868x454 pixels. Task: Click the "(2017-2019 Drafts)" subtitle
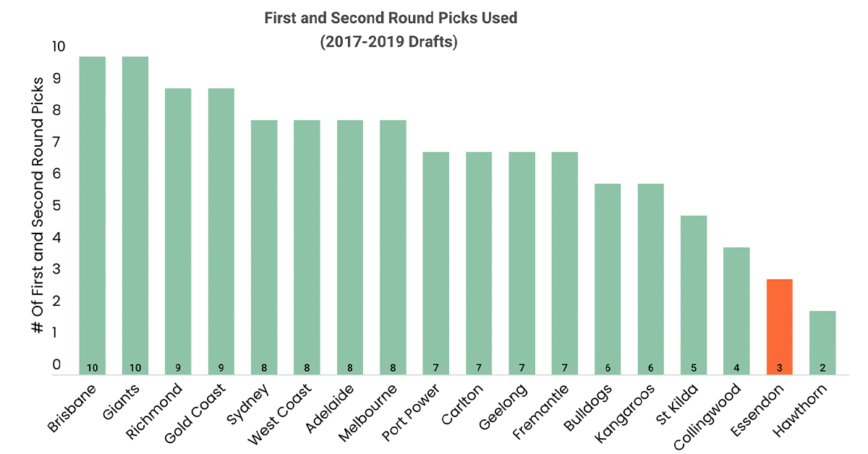pos(389,42)
